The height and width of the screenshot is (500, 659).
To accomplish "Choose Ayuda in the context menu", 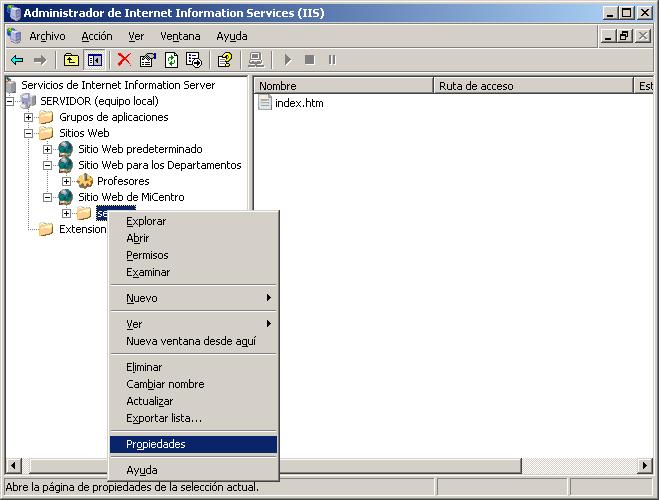I will click(x=193, y=470).
